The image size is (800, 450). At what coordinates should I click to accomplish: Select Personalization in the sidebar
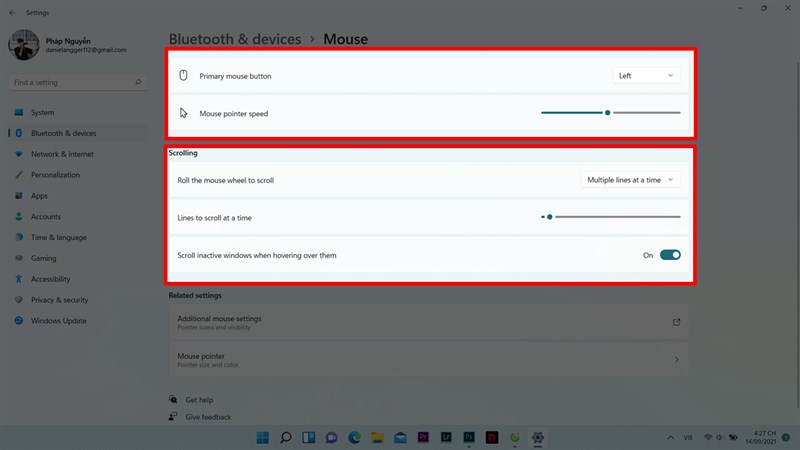tap(78, 175)
